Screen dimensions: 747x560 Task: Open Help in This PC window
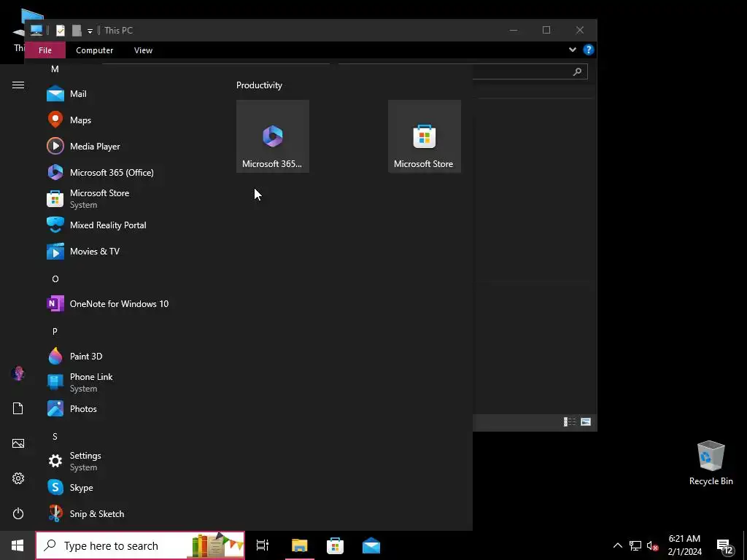589,50
